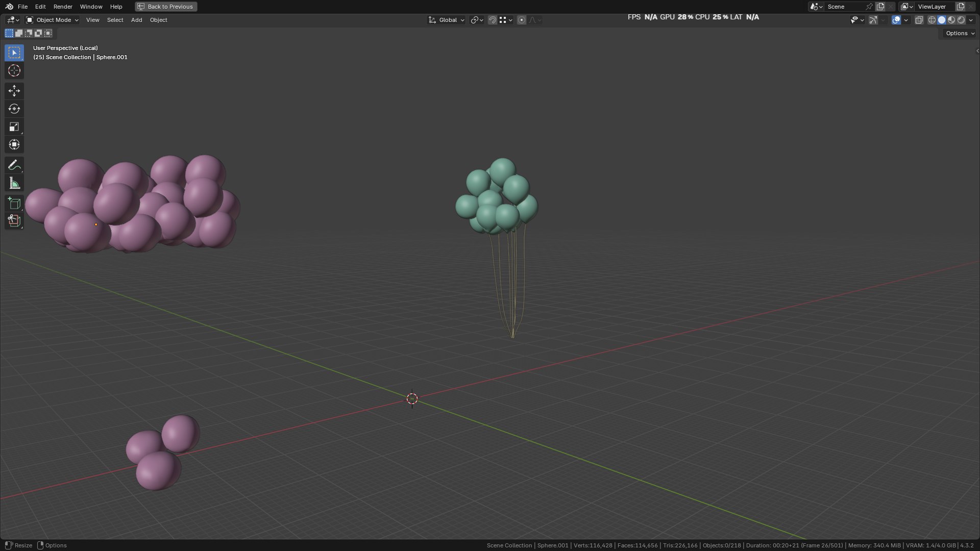980x551 pixels.
Task: Activate the 3D Cursor tool
Action: click(x=14, y=70)
